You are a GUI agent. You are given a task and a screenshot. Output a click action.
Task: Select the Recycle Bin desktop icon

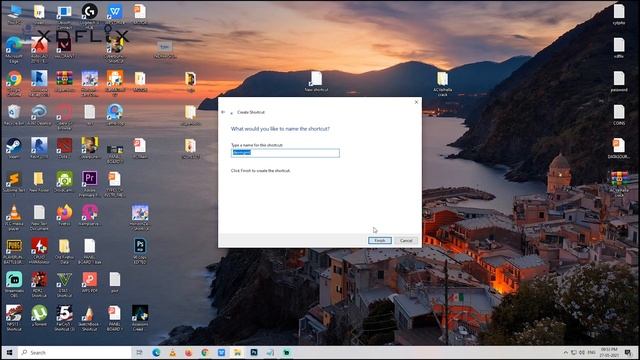(14, 115)
